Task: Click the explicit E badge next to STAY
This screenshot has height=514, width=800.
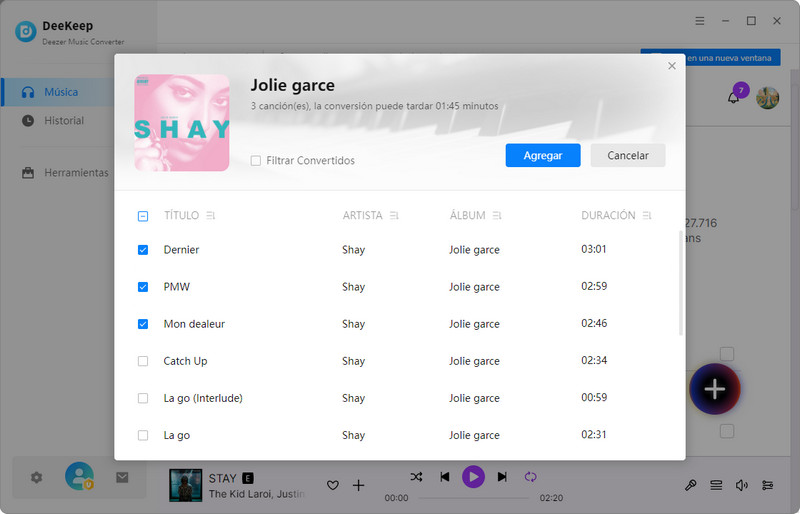Action: pyautogui.click(x=247, y=478)
